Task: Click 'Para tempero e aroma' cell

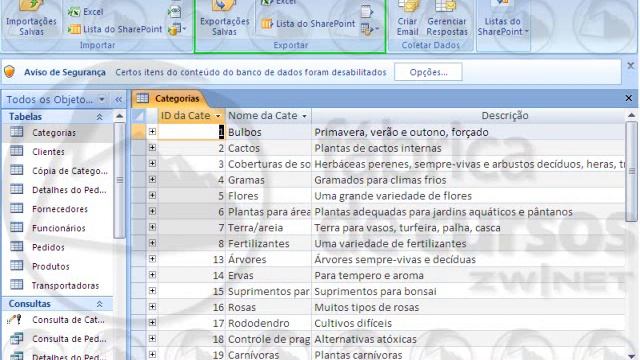Action: (469, 276)
